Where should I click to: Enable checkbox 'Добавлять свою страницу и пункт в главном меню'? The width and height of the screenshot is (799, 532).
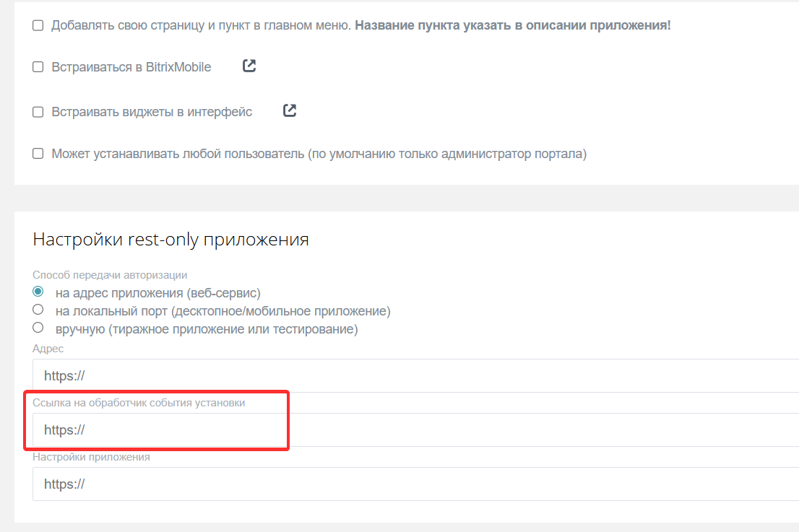click(x=37, y=25)
